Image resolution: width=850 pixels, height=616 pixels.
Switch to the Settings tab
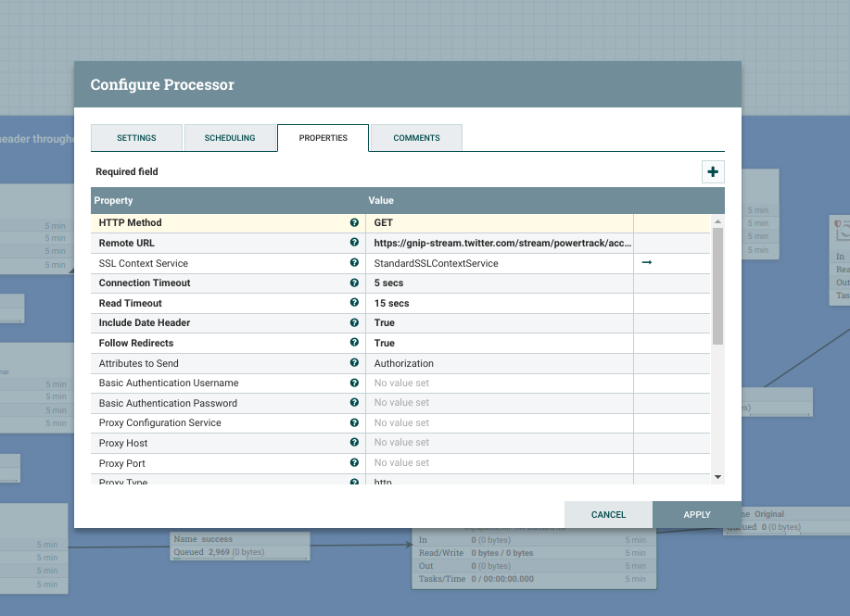[136, 138]
